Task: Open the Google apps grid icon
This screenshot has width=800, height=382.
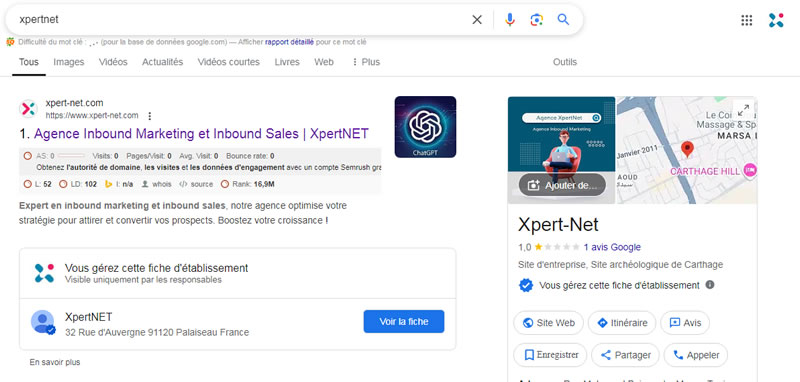Action: click(x=746, y=20)
